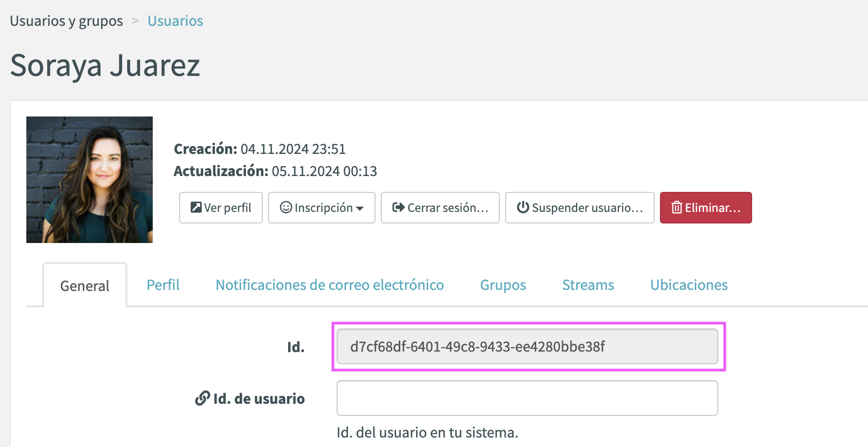
Task: Click Soraya Juarez profile photo
Action: coord(90,180)
